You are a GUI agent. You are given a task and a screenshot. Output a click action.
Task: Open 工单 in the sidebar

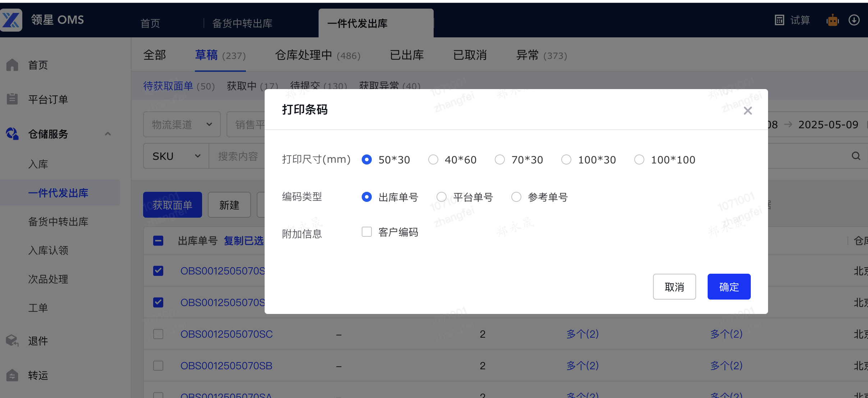38,308
